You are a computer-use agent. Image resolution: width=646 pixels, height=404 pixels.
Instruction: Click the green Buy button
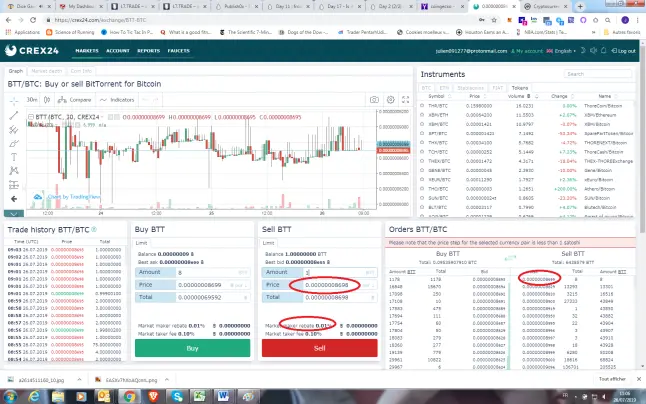(x=192, y=348)
